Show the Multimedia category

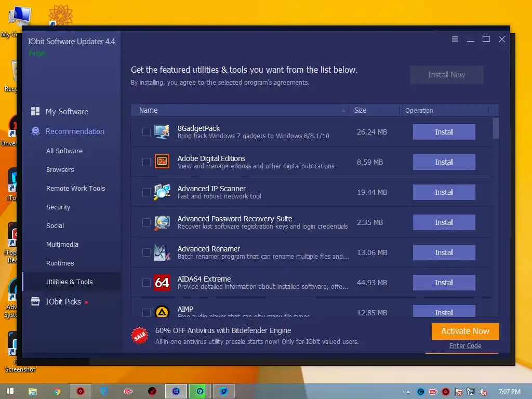[x=62, y=244]
